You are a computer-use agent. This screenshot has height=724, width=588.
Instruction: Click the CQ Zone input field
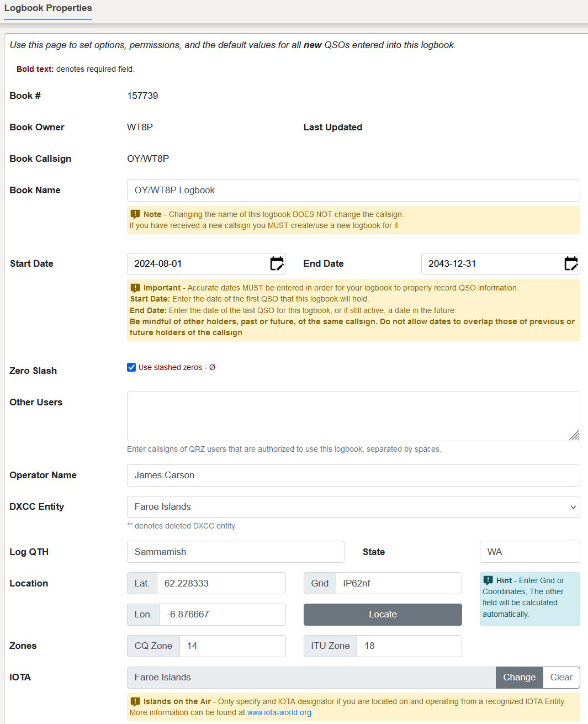coord(232,646)
